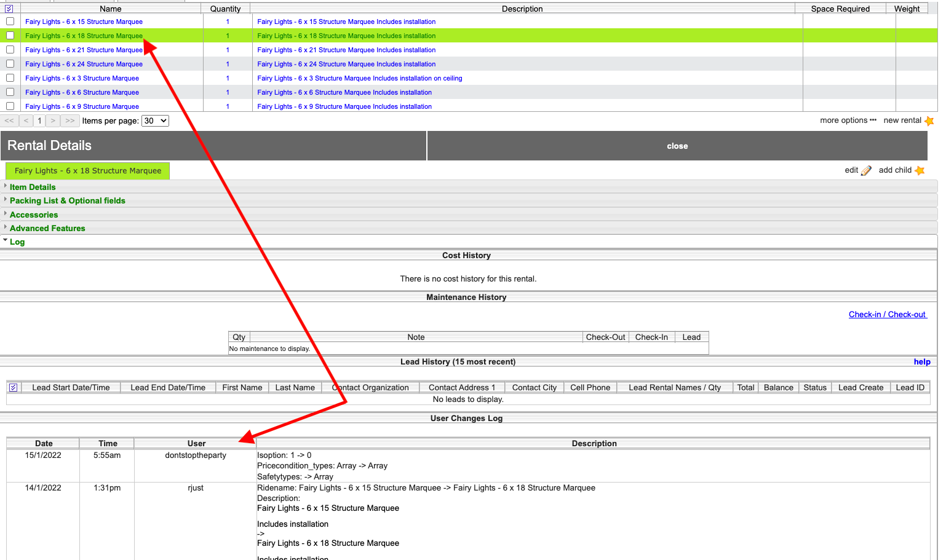Collapse the Log section
The width and height of the screenshot is (946, 560).
[x=17, y=242]
